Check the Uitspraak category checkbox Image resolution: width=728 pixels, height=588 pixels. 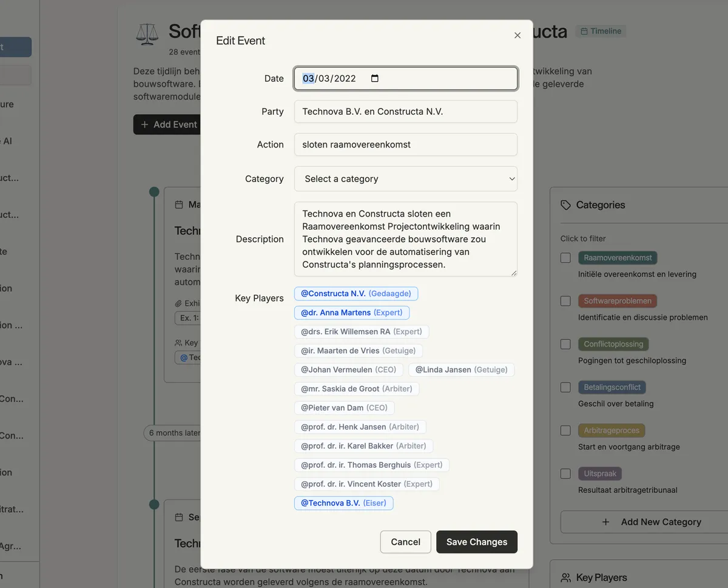click(x=565, y=473)
